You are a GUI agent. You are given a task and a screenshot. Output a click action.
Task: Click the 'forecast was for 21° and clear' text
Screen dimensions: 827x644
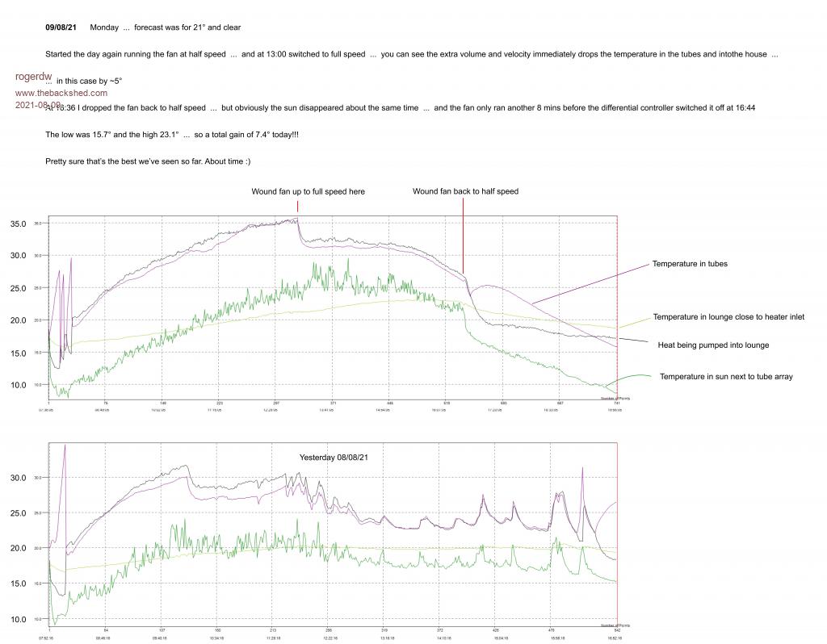pos(189,27)
